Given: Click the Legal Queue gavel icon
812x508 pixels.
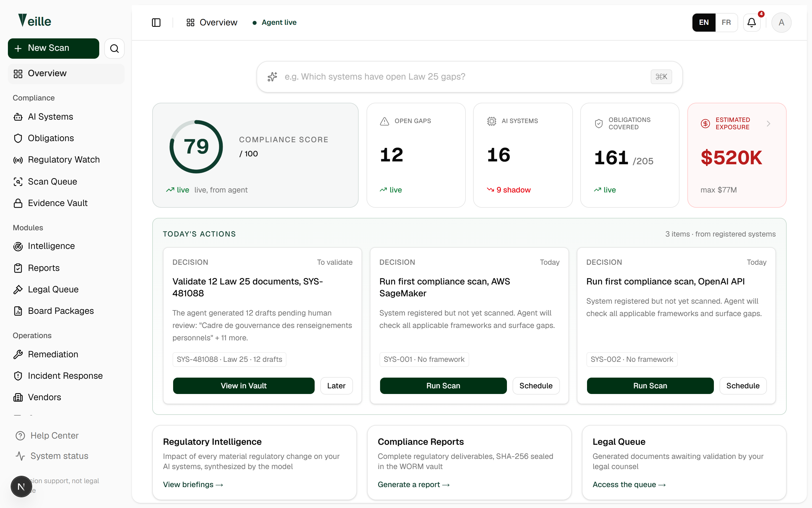Looking at the screenshot, I should [18, 290].
